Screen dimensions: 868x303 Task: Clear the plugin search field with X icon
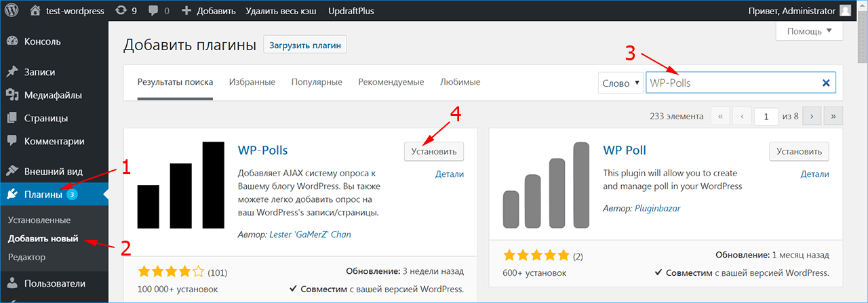(826, 83)
